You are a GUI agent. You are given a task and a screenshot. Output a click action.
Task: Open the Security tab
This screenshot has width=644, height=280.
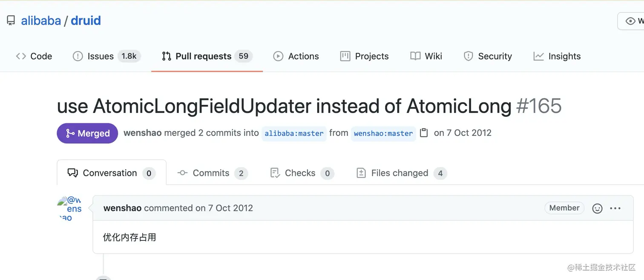click(x=488, y=56)
